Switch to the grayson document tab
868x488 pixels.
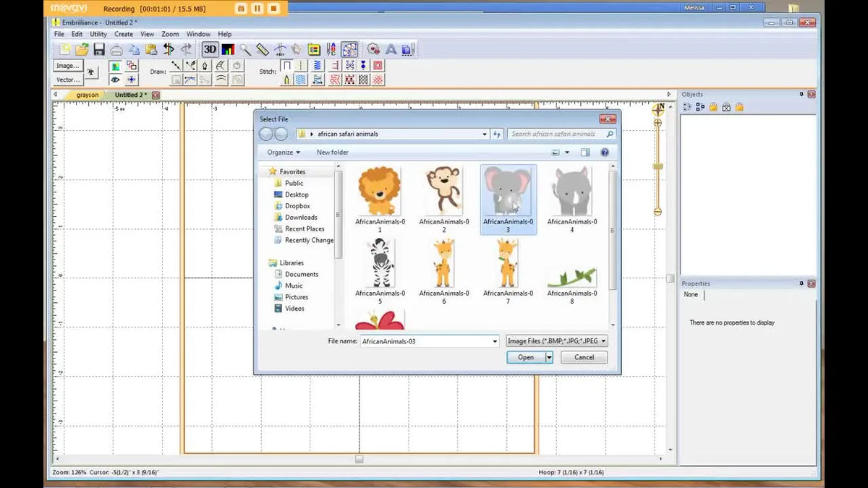tap(87, 95)
